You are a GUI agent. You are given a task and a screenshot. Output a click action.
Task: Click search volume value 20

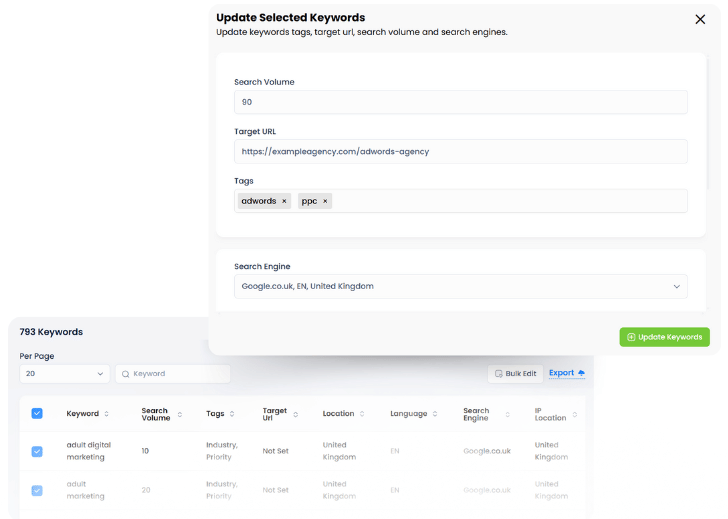tap(146, 490)
